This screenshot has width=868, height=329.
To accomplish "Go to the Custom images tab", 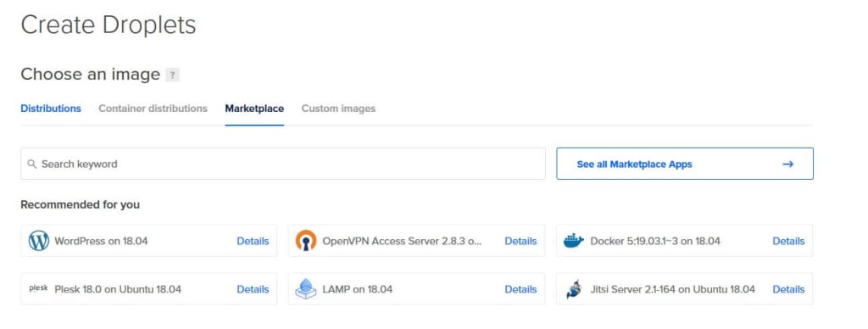I will tap(338, 109).
